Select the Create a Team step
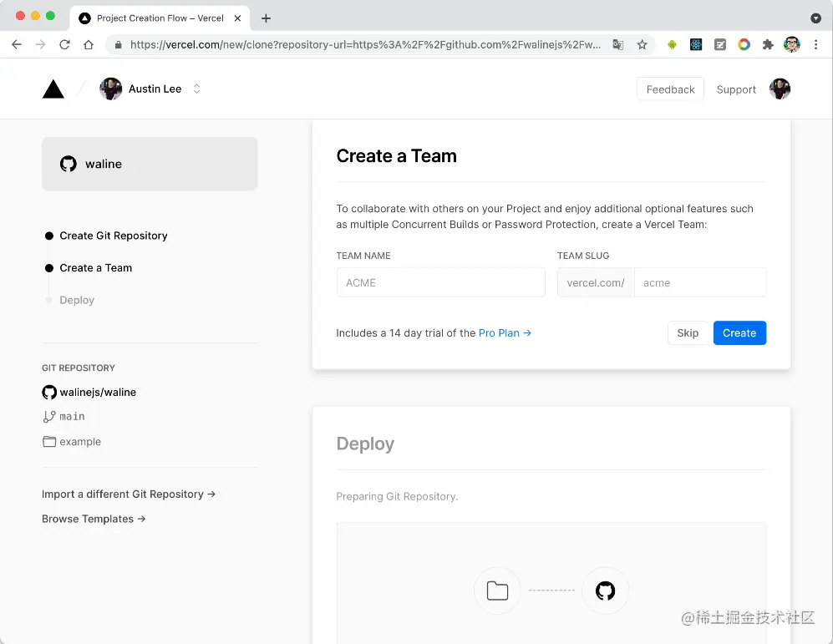The width and height of the screenshot is (833, 644). click(x=95, y=267)
